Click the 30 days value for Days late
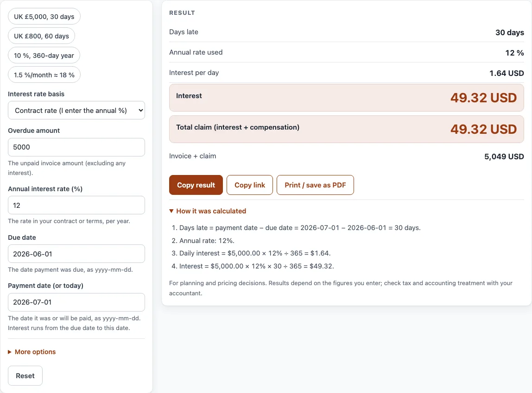Screen dimensions: 532x393 pyautogui.click(x=510, y=32)
